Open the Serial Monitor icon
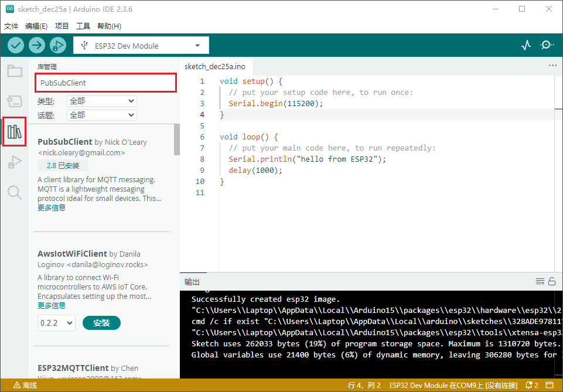This screenshot has height=392, width=563. tap(547, 45)
